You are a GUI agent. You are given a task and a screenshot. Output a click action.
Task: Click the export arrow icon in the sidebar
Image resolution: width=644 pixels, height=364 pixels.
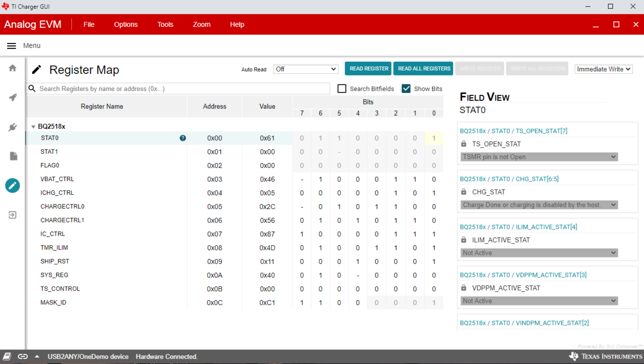pos(13,215)
